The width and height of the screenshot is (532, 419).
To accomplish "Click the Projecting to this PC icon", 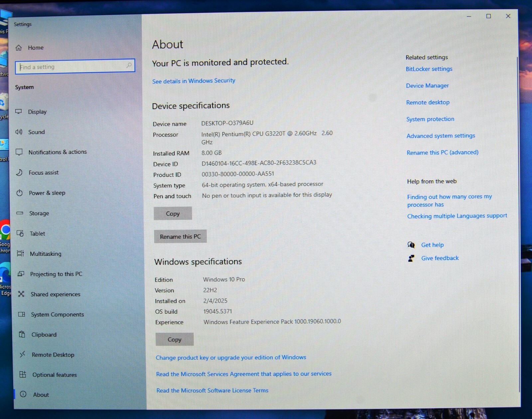I will point(21,274).
